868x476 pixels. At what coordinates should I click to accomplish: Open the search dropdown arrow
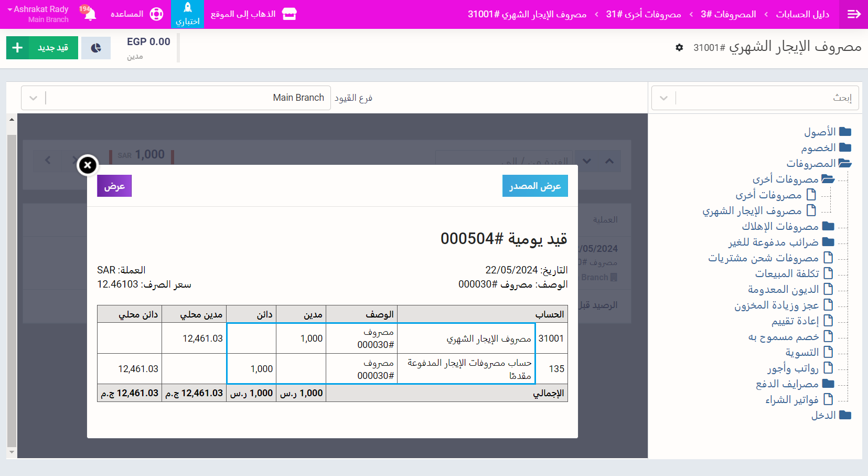click(663, 98)
